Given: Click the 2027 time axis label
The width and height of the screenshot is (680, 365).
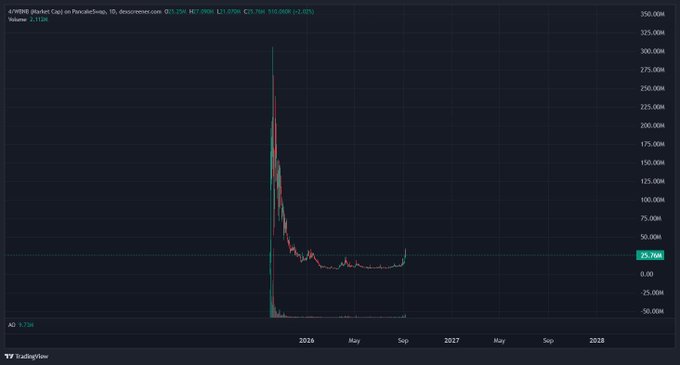Looking at the screenshot, I should 451,341.
